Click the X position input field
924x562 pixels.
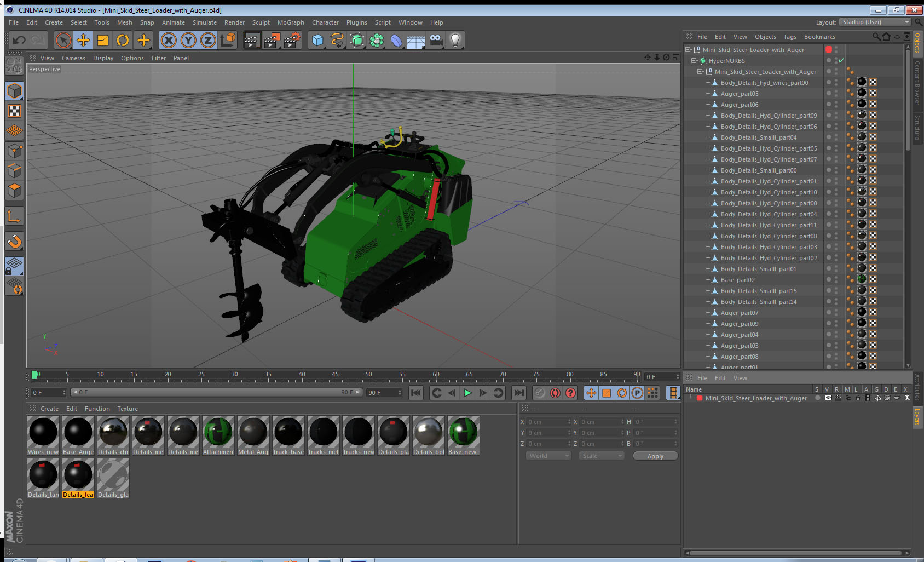[x=548, y=422]
